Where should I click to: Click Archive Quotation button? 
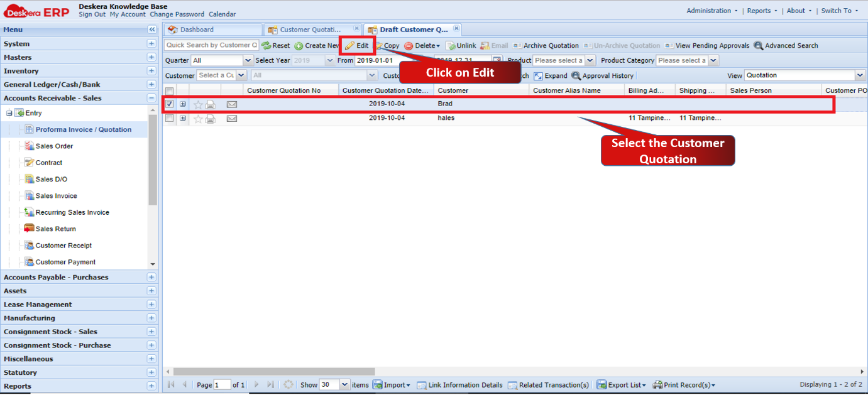click(546, 45)
